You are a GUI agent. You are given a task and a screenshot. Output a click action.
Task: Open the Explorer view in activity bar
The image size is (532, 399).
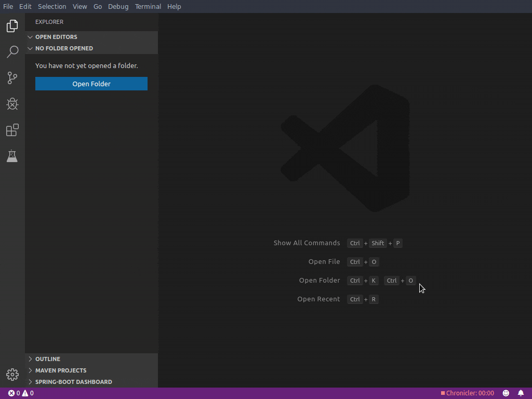(x=12, y=26)
